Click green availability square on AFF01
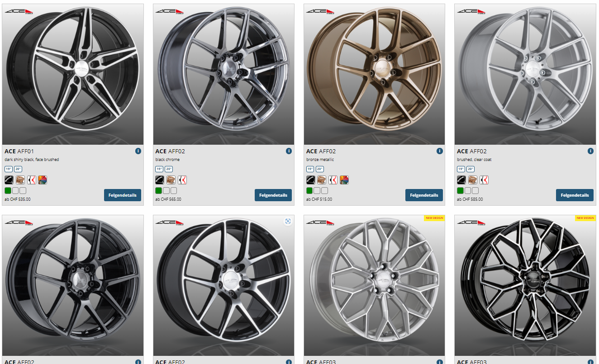Viewport: 599px width, 364px height. pos(8,190)
